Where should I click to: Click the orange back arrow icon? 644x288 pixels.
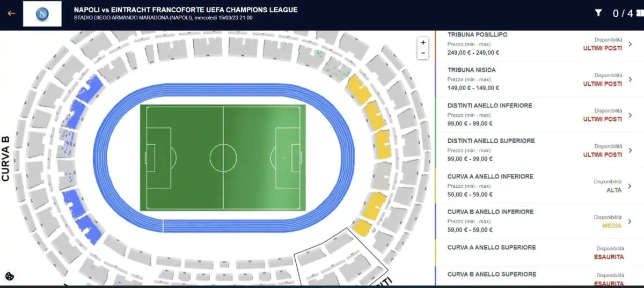(11, 13)
